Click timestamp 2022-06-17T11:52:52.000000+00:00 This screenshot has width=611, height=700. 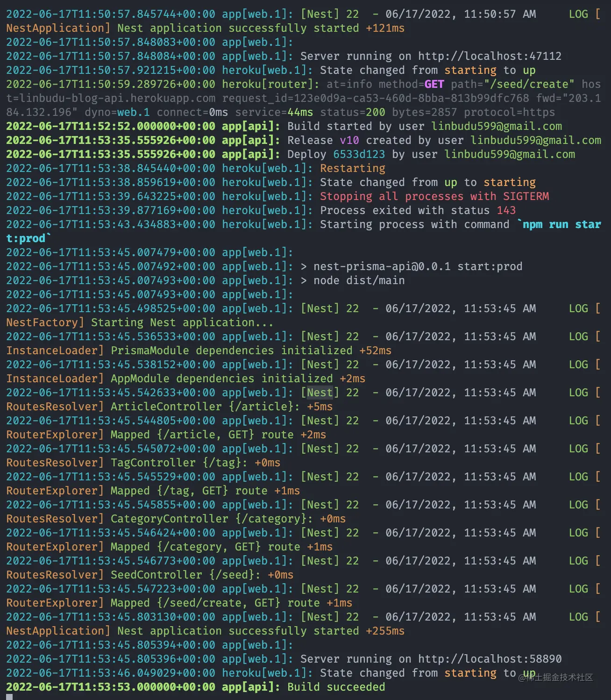[111, 126]
